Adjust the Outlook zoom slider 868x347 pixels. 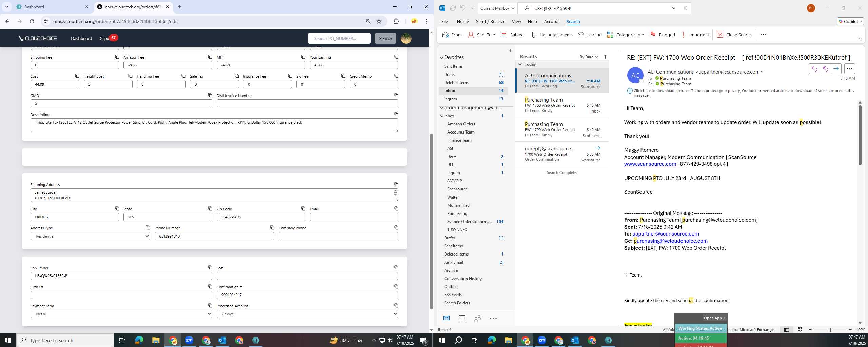coord(830,330)
